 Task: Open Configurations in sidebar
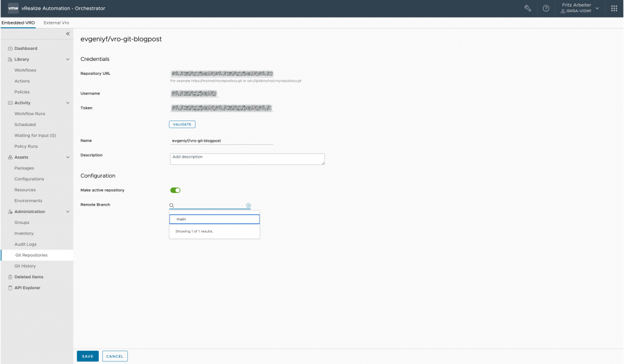(29, 179)
